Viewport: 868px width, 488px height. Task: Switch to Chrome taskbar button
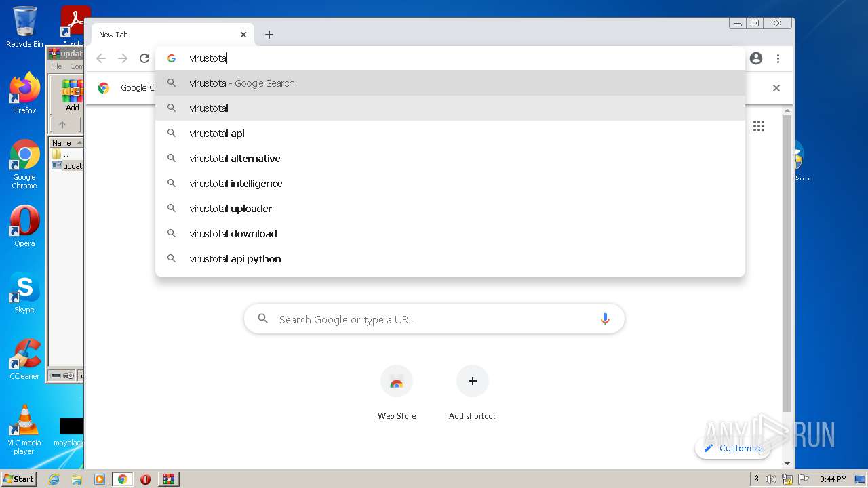pyautogui.click(x=122, y=479)
